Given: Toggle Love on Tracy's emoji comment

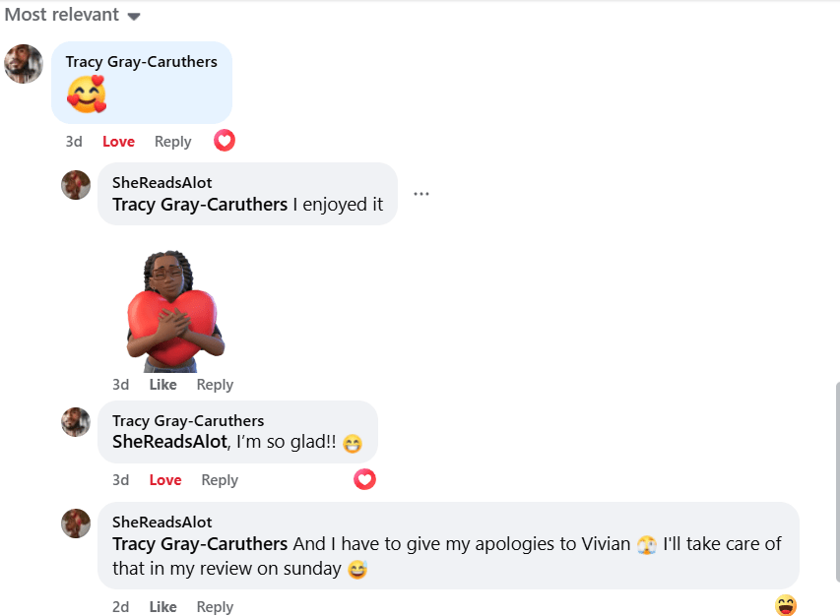Looking at the screenshot, I should click(x=118, y=142).
